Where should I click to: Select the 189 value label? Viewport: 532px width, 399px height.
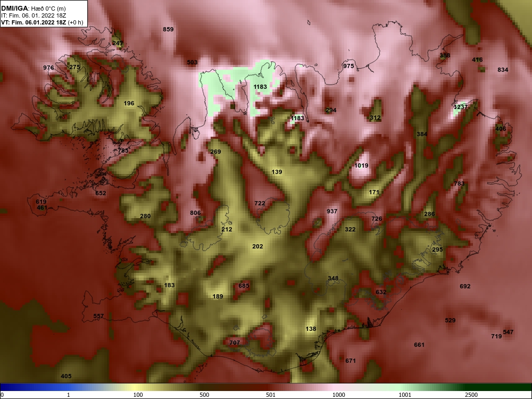(x=218, y=296)
